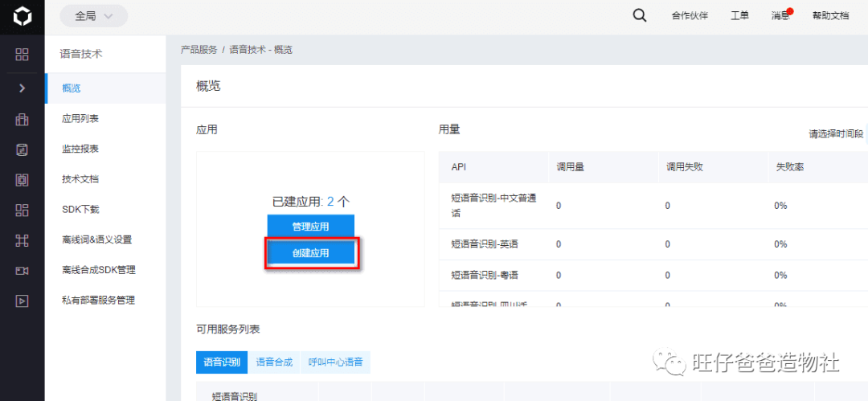
Task: Click the 短语音识别 cell in the bottom table
Action: (234, 396)
